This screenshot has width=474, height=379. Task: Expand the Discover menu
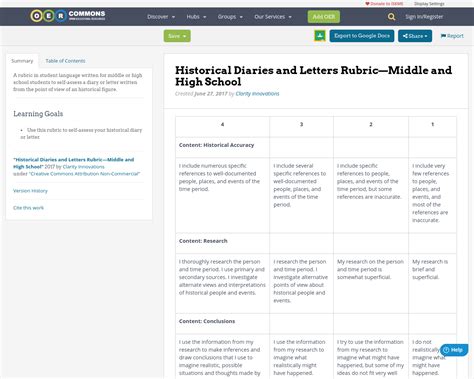[161, 17]
